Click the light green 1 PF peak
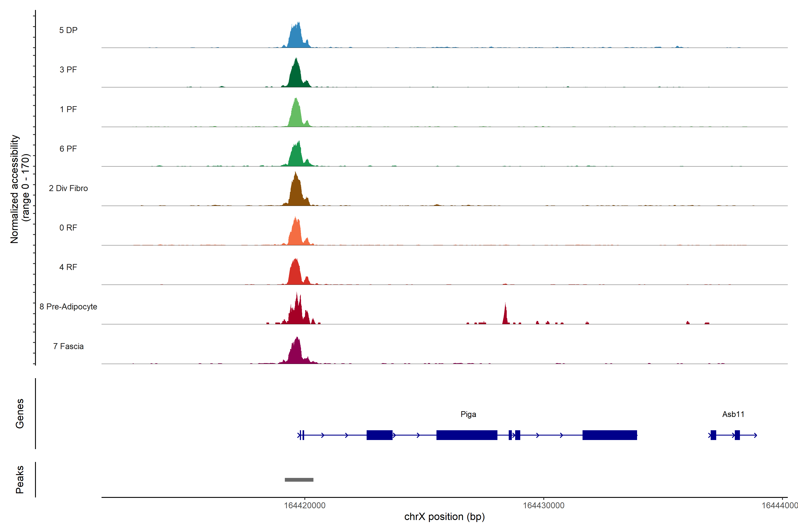Image resolution: width=798 pixels, height=532 pixels. point(296,115)
